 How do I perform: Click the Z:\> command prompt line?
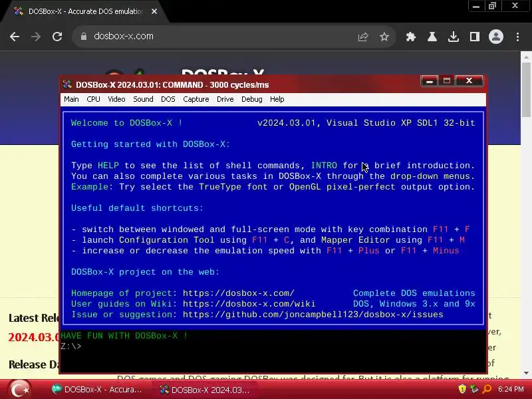(71, 346)
